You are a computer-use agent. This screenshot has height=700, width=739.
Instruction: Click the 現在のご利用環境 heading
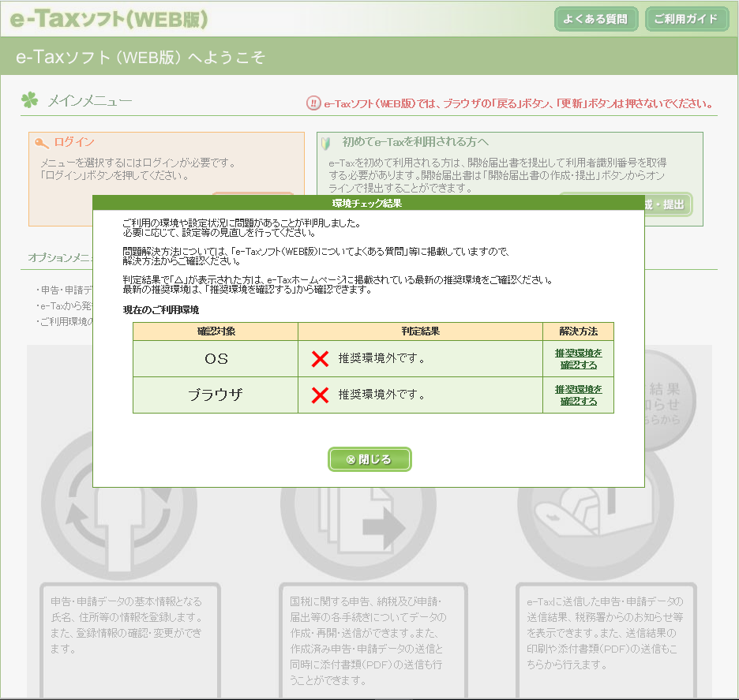[x=161, y=310]
